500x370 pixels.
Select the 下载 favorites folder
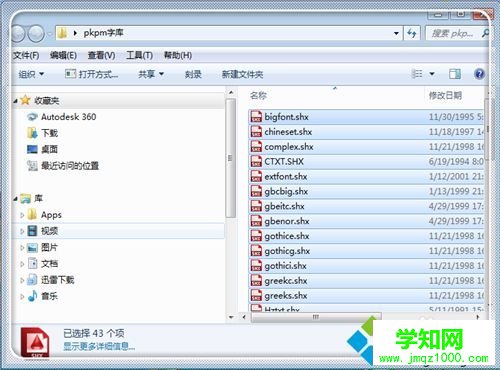click(49, 133)
